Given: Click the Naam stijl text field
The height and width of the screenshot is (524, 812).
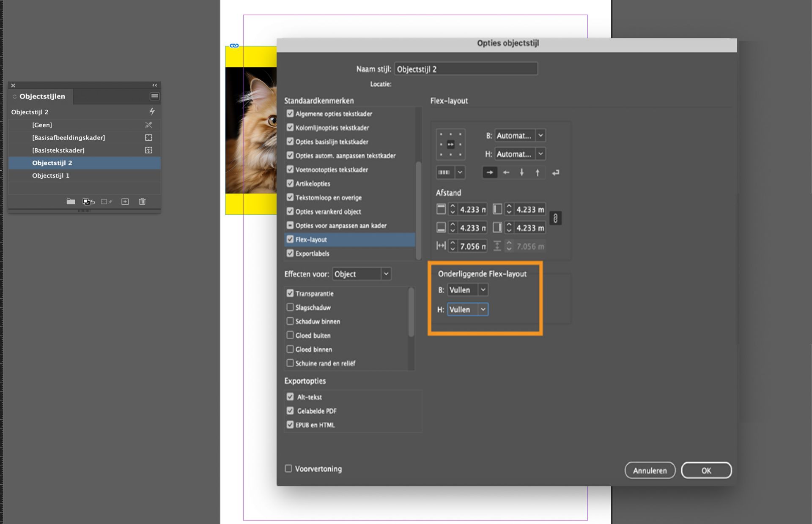Looking at the screenshot, I should click(465, 69).
